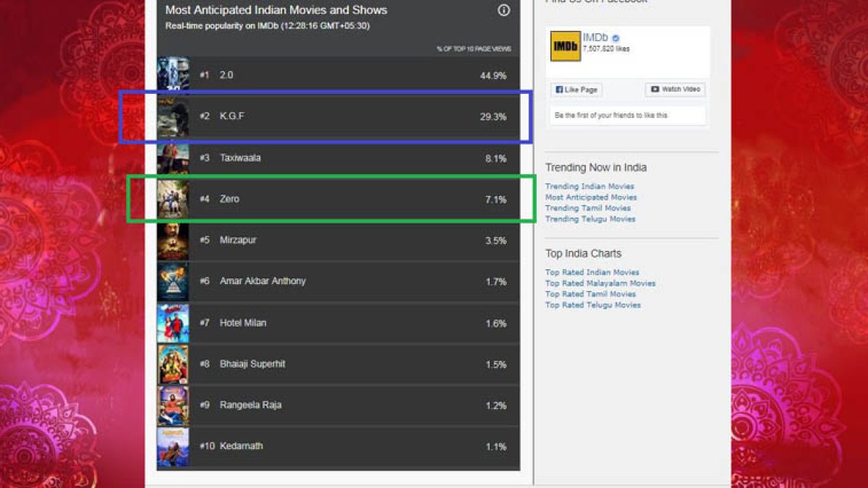Image resolution: width=868 pixels, height=488 pixels.
Task: Click the IMDb logo in Facebook widget
Action: click(x=565, y=46)
